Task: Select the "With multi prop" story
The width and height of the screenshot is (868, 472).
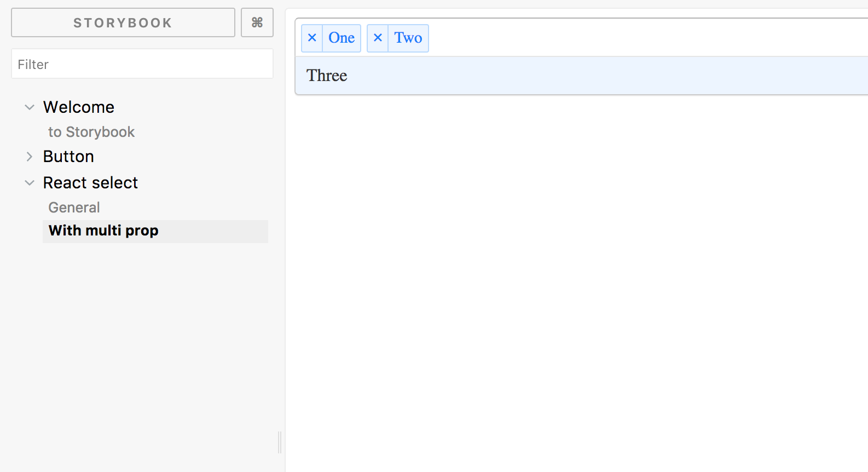Action: tap(104, 231)
